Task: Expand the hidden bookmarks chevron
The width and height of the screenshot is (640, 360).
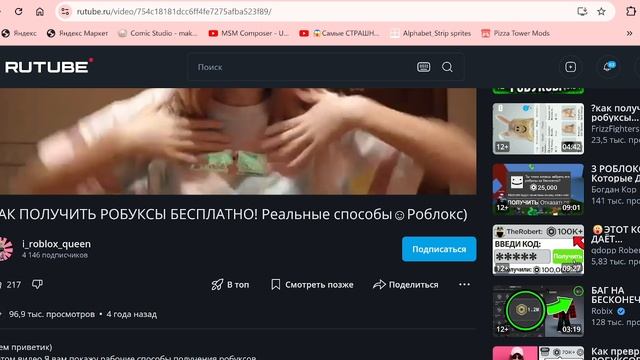Action: click(x=629, y=33)
